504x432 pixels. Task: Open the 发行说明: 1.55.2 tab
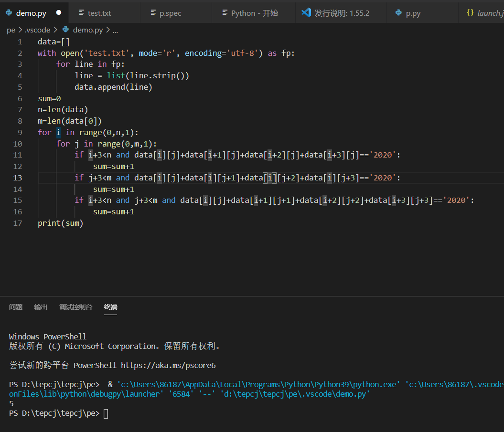point(341,13)
